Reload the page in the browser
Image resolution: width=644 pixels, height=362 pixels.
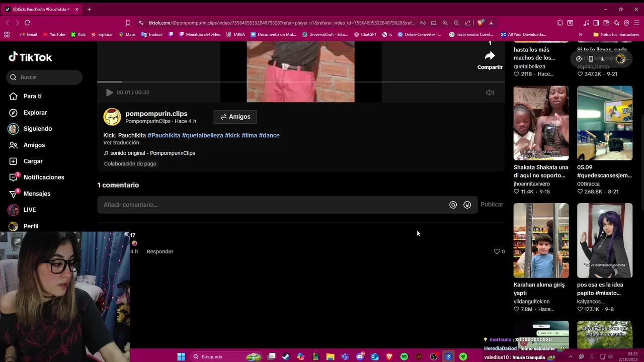[x=27, y=23]
